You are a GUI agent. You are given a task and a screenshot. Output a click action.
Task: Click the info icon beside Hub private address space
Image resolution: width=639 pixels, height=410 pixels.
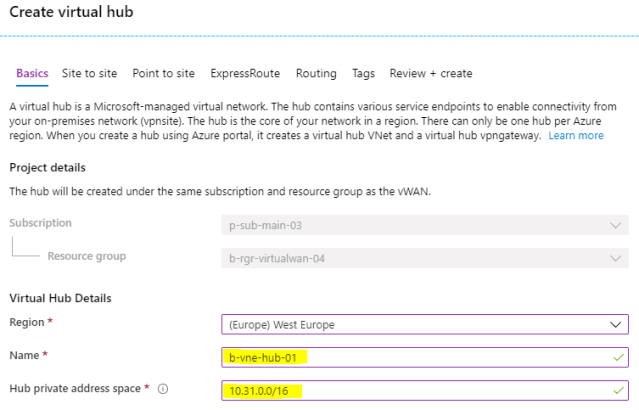tap(162, 388)
